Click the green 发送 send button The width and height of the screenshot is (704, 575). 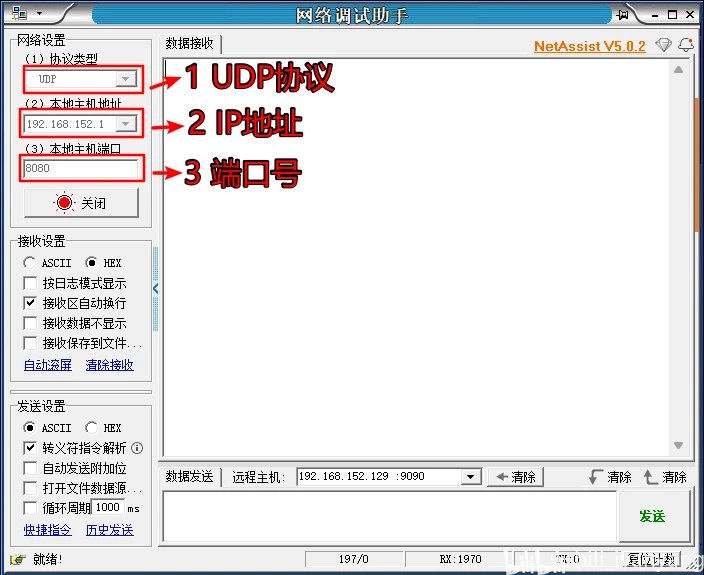[653, 516]
